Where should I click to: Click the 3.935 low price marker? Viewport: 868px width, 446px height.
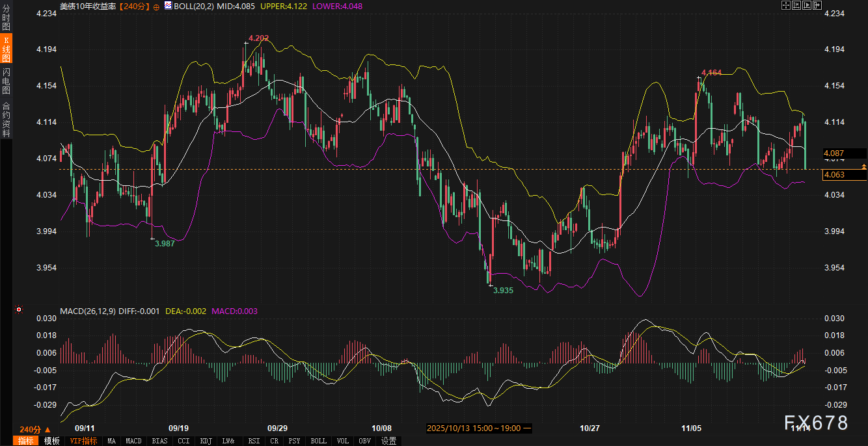click(503, 291)
